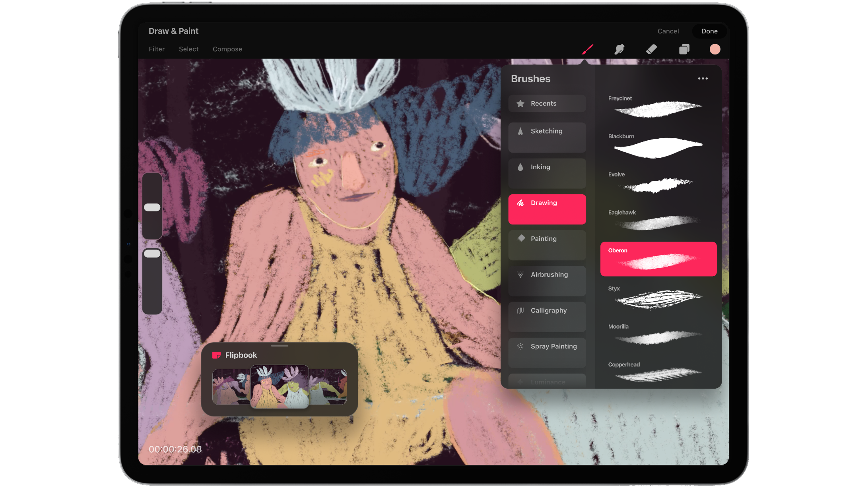
Task: Select the Layers panel icon
Action: pyautogui.click(x=684, y=49)
